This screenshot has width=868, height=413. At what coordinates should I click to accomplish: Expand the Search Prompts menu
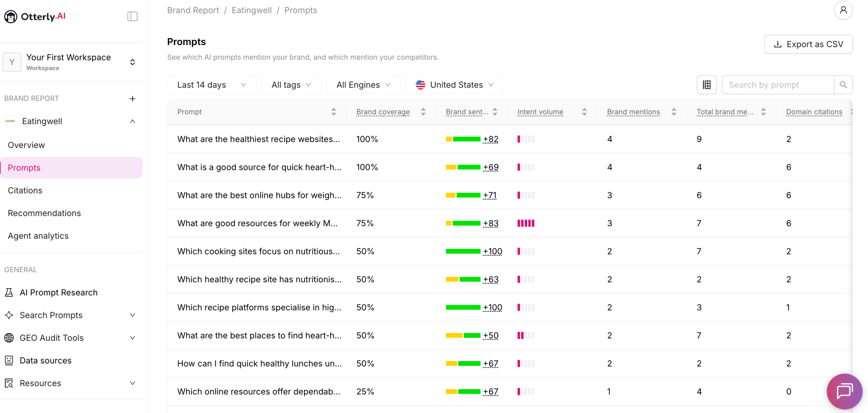pos(133,315)
